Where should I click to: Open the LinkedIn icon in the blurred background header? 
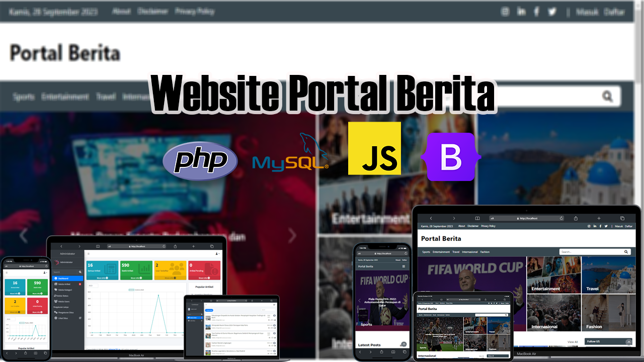pos(521,12)
